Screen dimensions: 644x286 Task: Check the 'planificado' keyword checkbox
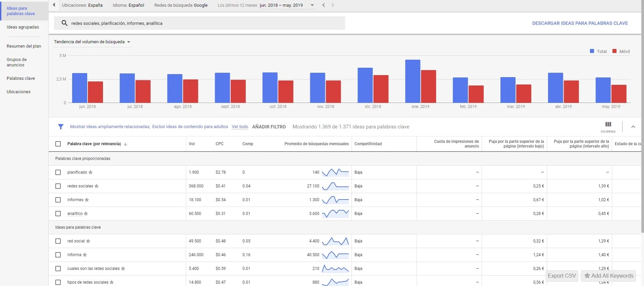click(x=58, y=172)
